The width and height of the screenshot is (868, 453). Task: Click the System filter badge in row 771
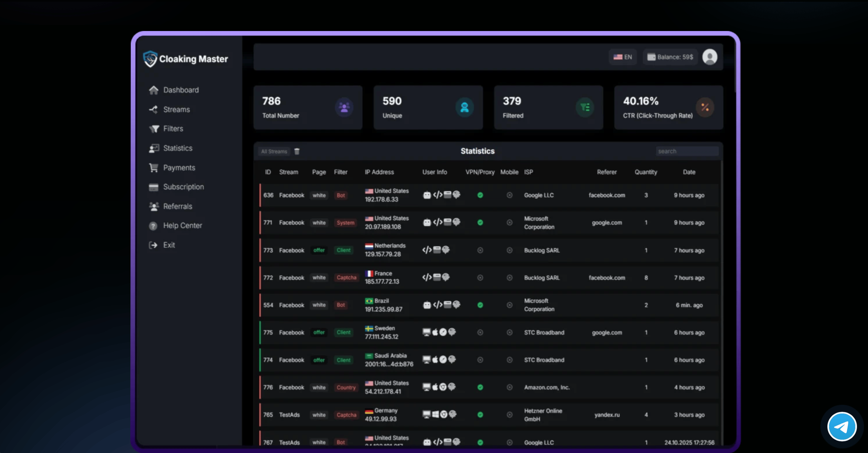pyautogui.click(x=346, y=223)
